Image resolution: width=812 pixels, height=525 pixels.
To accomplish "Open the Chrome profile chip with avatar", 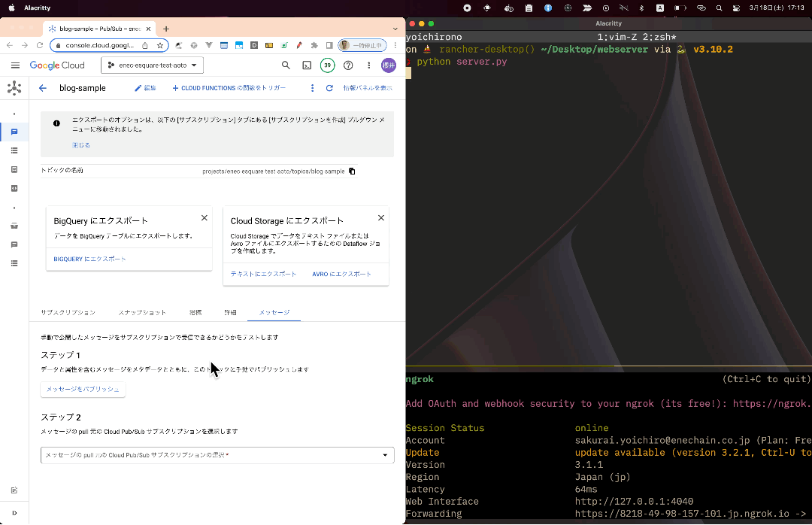I will pyautogui.click(x=362, y=46).
